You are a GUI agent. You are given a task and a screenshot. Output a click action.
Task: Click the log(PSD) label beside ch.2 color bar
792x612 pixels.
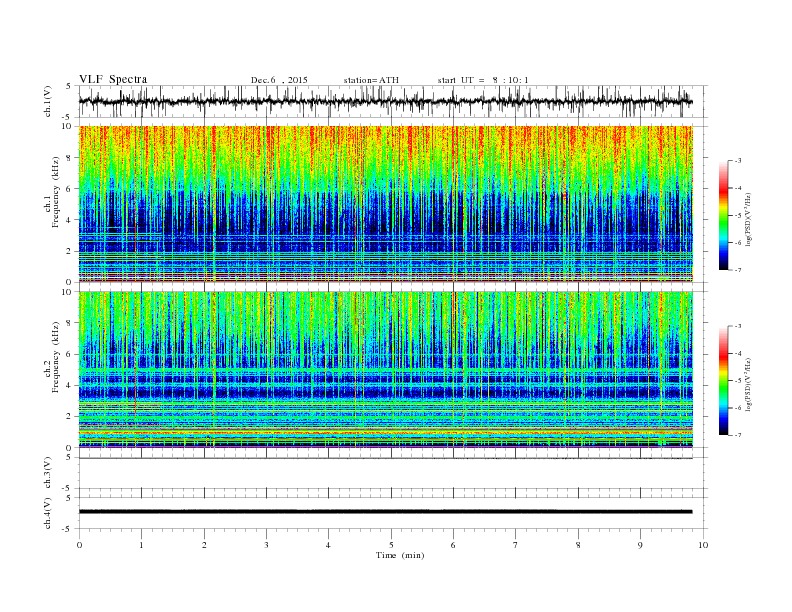click(x=748, y=384)
